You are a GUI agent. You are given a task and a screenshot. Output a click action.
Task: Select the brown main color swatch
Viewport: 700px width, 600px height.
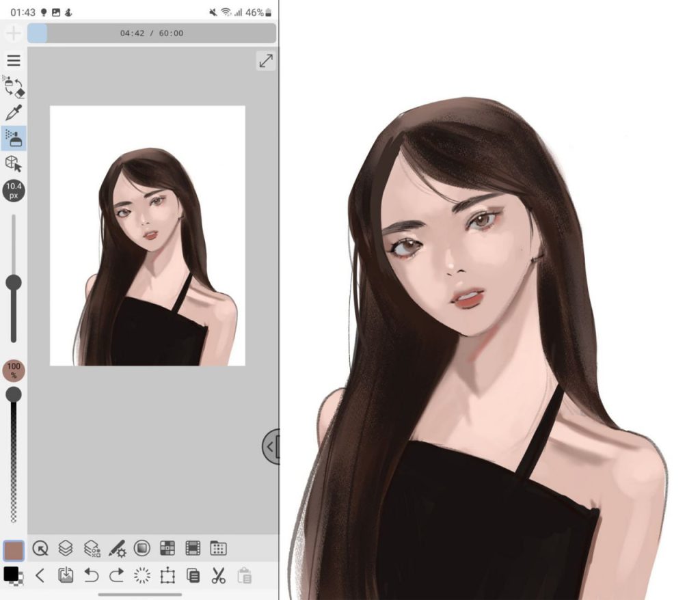(x=14, y=550)
